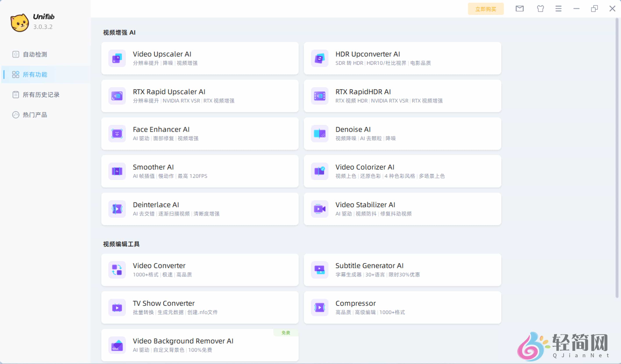Click the 所有功能 grid icon
This screenshot has width=621, height=364.
16,74
